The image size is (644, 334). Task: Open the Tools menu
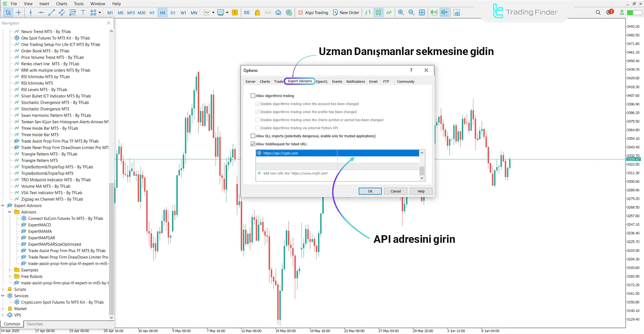pyautogui.click(x=79, y=4)
